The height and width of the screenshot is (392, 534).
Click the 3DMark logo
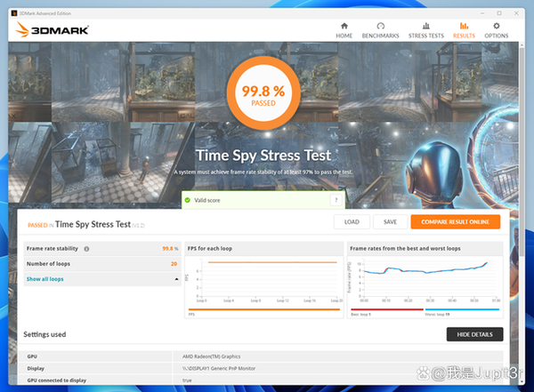[50, 30]
